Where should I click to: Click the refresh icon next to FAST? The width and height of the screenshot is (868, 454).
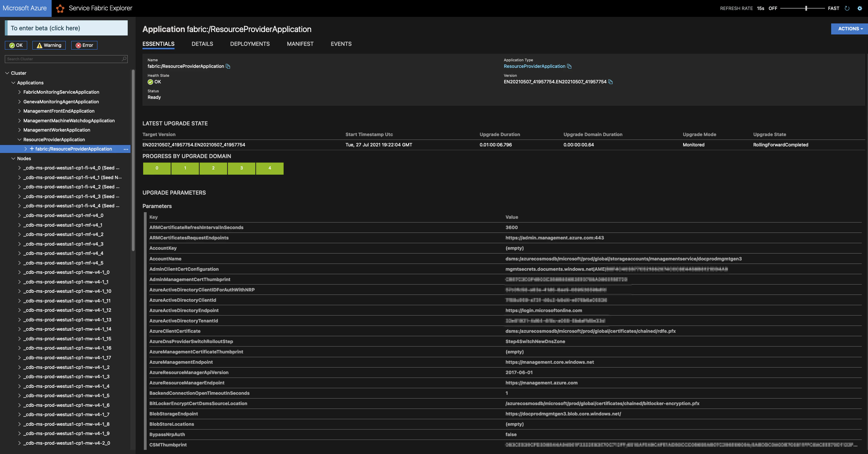click(x=847, y=8)
